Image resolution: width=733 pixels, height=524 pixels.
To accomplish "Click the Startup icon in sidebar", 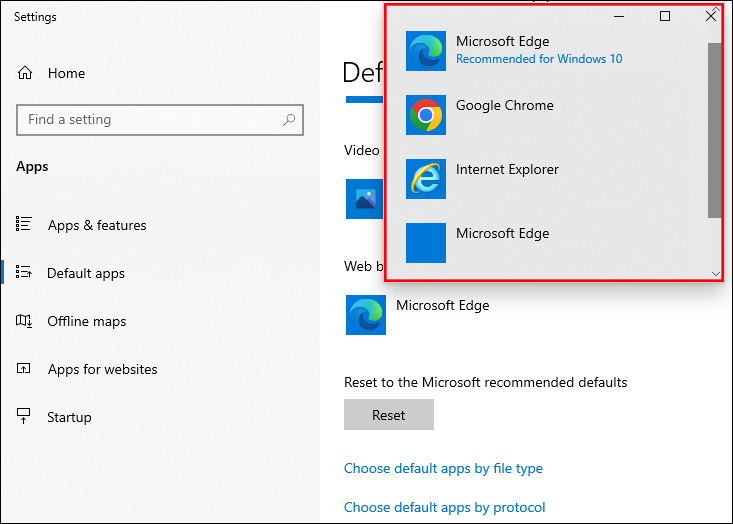I will click(x=26, y=417).
